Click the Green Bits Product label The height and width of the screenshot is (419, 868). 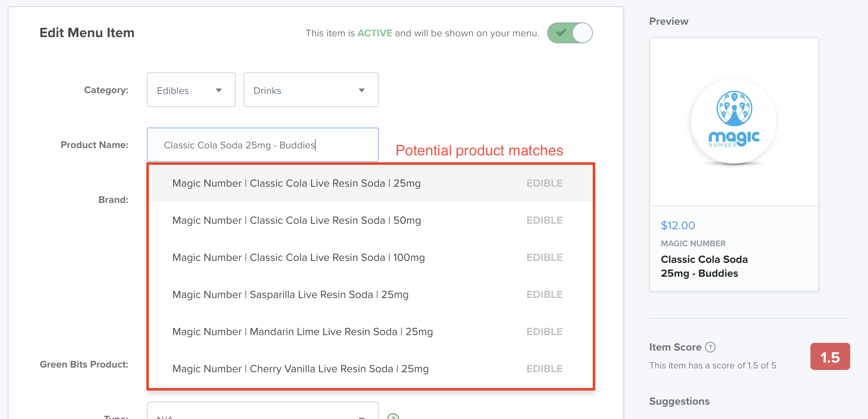[84, 364]
